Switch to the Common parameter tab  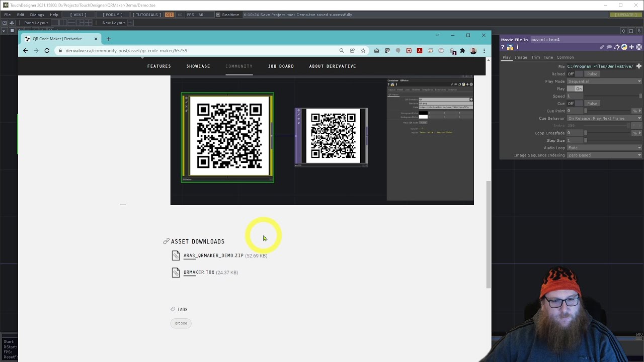click(x=565, y=57)
